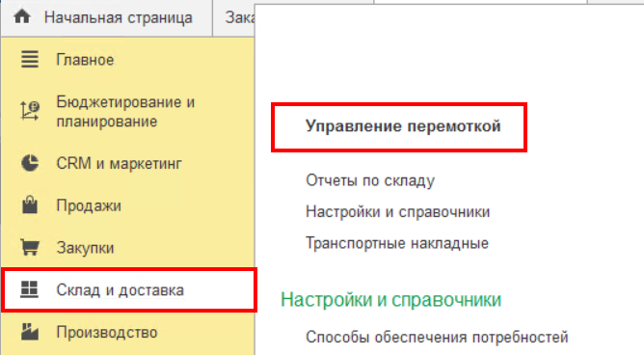Click the chart icon for Бюджетирование и планирование
The width and height of the screenshot is (644, 355).
(30, 111)
